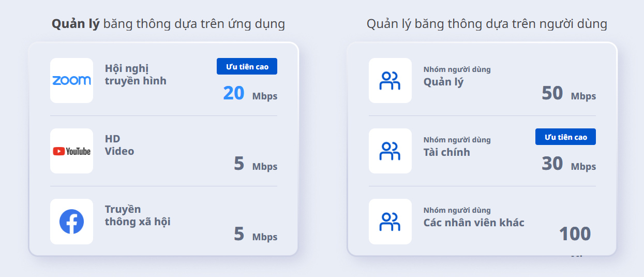This screenshot has width=644, height=277.
Task: Click Ưu tiên cao badge for Tài chính
Action: coord(565,137)
